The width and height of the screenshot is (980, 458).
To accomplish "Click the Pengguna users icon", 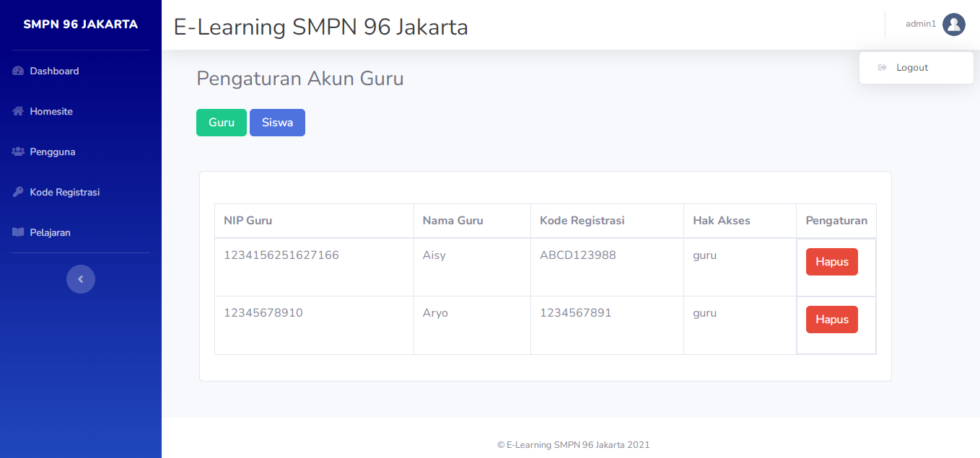I will click(19, 152).
